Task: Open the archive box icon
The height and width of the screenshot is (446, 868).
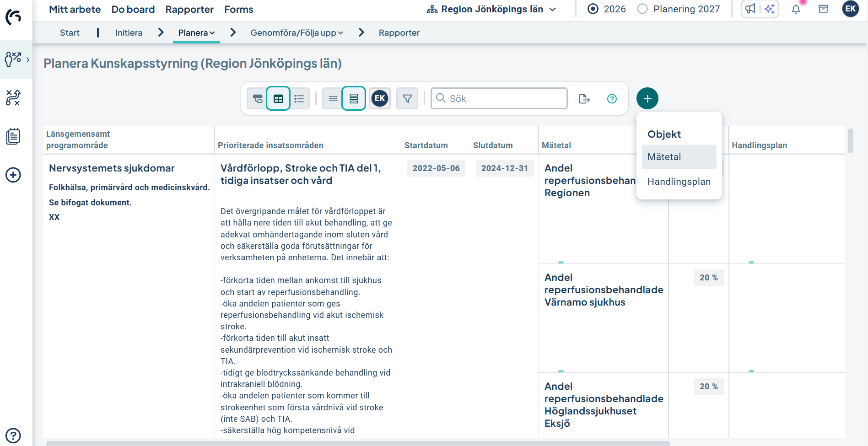Action: tap(823, 9)
